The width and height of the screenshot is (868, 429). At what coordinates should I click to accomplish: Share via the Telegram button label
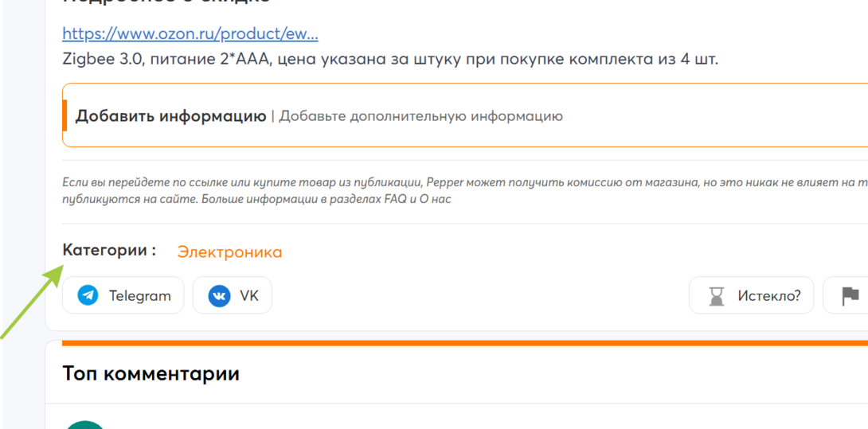click(x=139, y=295)
